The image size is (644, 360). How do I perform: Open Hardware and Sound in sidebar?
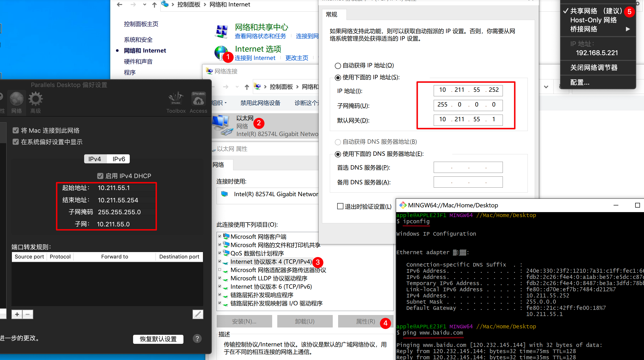(138, 62)
